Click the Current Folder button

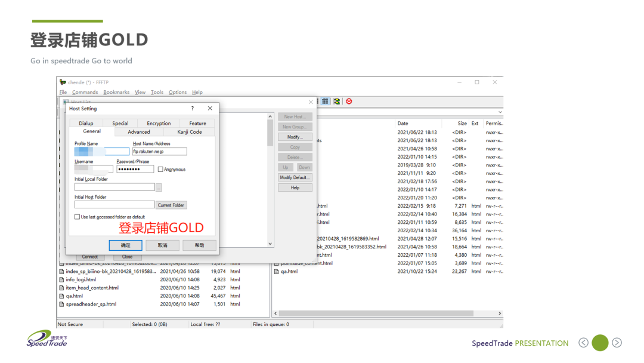171,205
